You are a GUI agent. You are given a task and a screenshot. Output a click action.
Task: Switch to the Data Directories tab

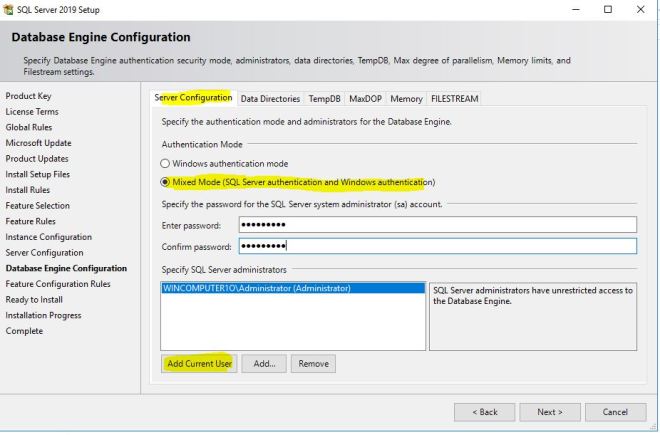pos(270,98)
